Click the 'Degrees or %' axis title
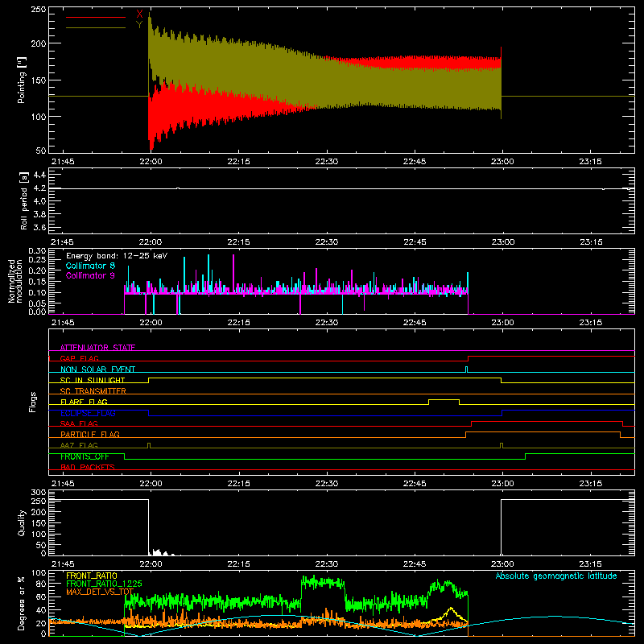The width and height of the screenshot is (644, 644). (22, 603)
